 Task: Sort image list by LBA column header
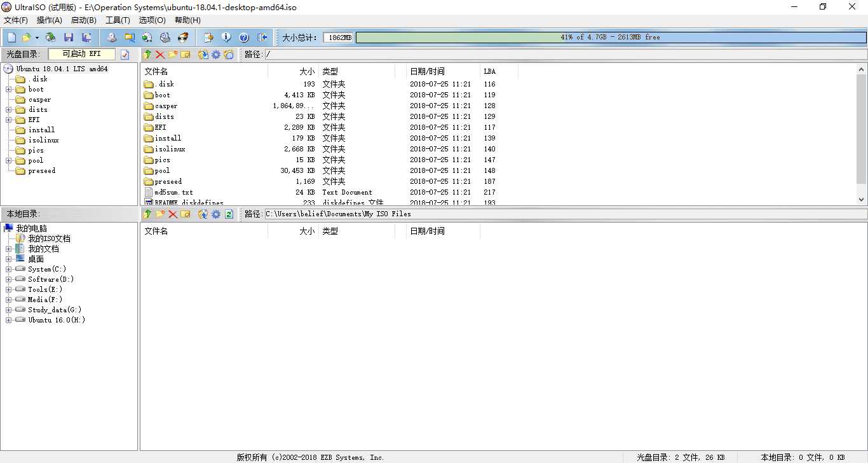(499, 71)
